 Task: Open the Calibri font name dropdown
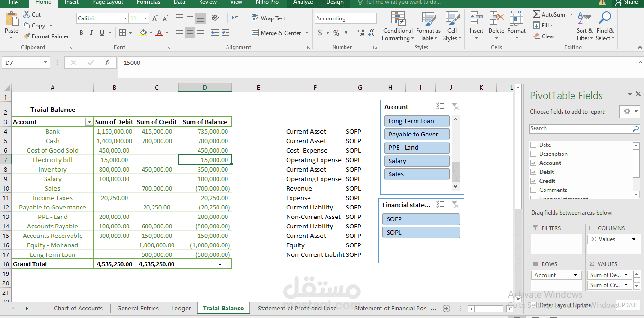[125, 18]
